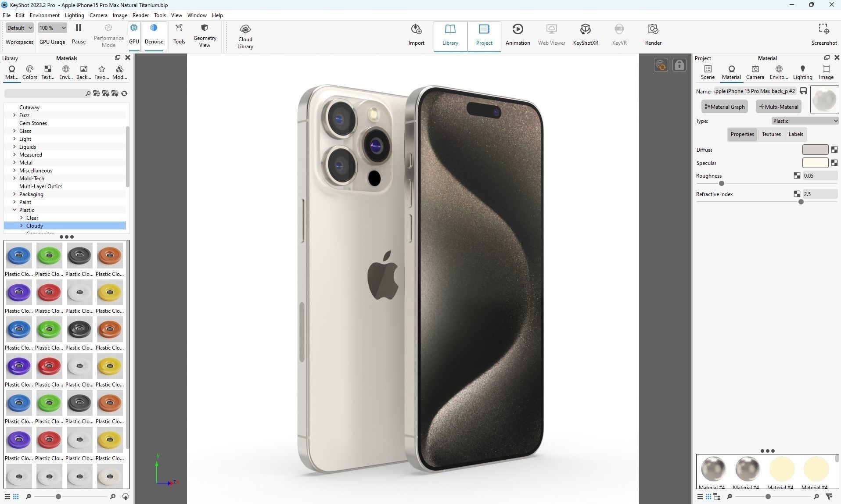Viewport: 841px width, 504px height.
Task: Open the Tools menu button
Action: pos(179,34)
